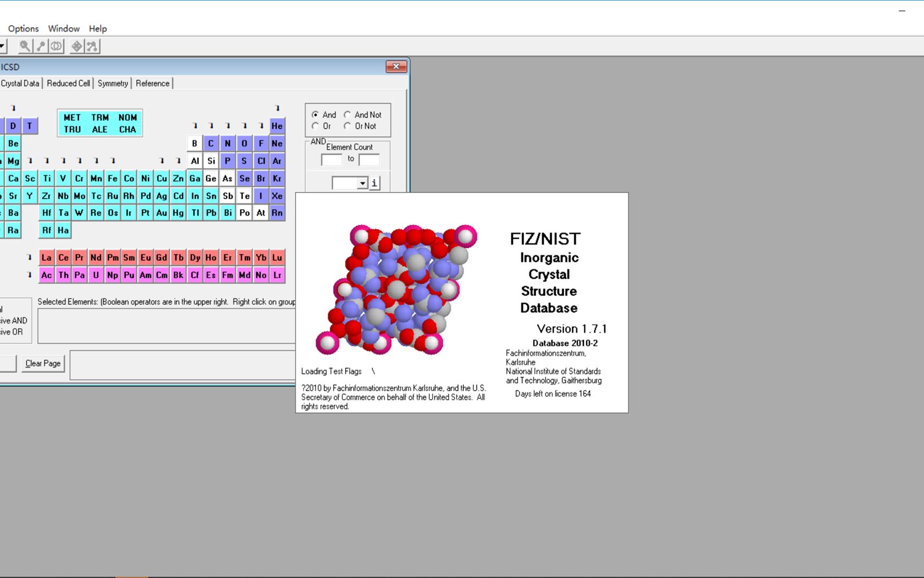Click the 'Version 1.7.1' text on splash

pyautogui.click(x=572, y=329)
